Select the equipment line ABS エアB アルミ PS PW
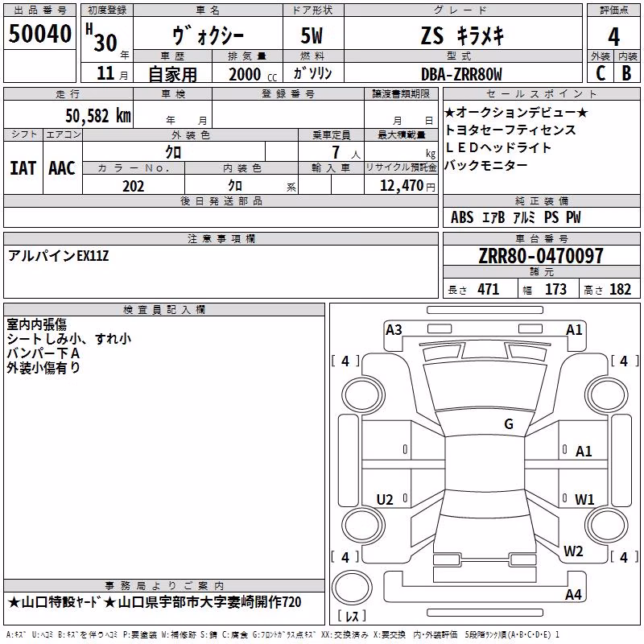Screen dimensions: 644x644 (x=516, y=217)
